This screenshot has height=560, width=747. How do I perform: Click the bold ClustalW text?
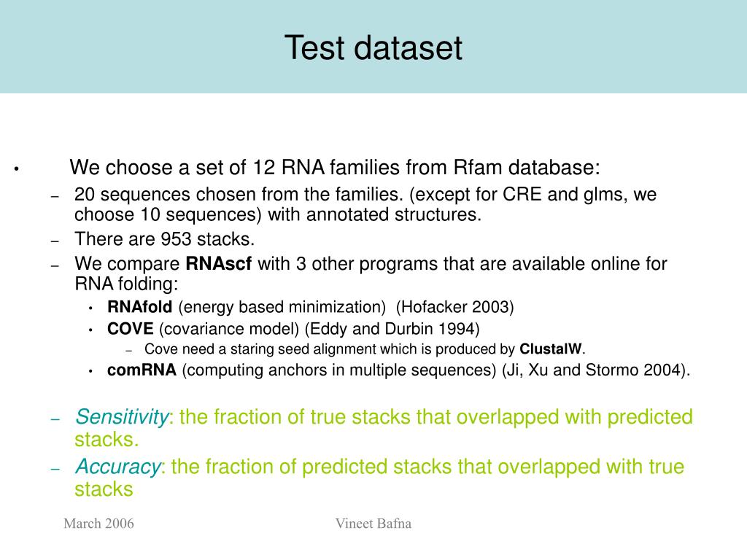coord(551,349)
